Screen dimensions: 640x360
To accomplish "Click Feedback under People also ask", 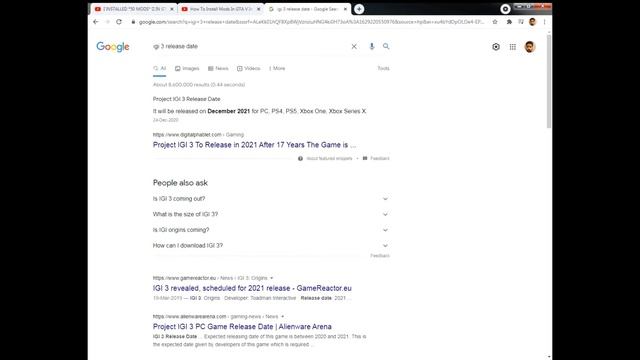I will click(380, 256).
